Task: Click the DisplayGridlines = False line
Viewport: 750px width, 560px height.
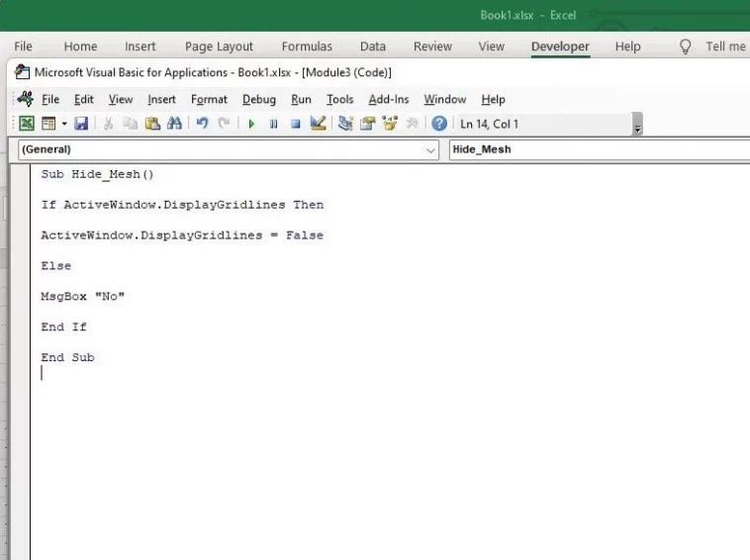Action: [182, 235]
